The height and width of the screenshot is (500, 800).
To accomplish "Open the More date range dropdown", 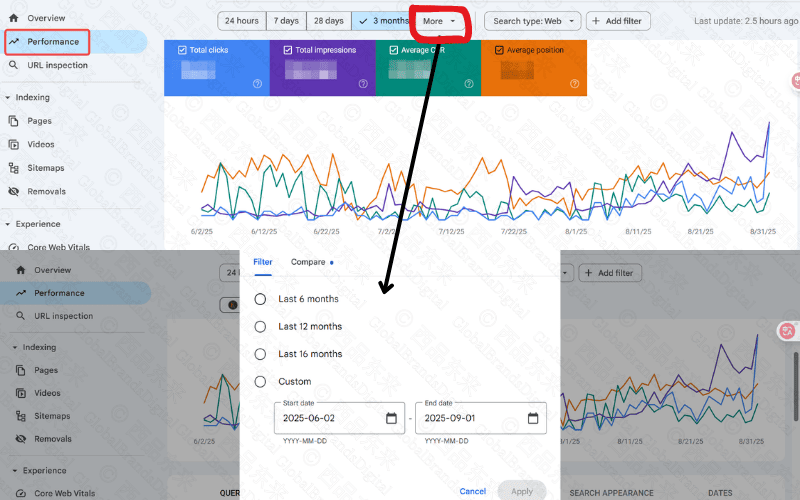I will [x=440, y=20].
